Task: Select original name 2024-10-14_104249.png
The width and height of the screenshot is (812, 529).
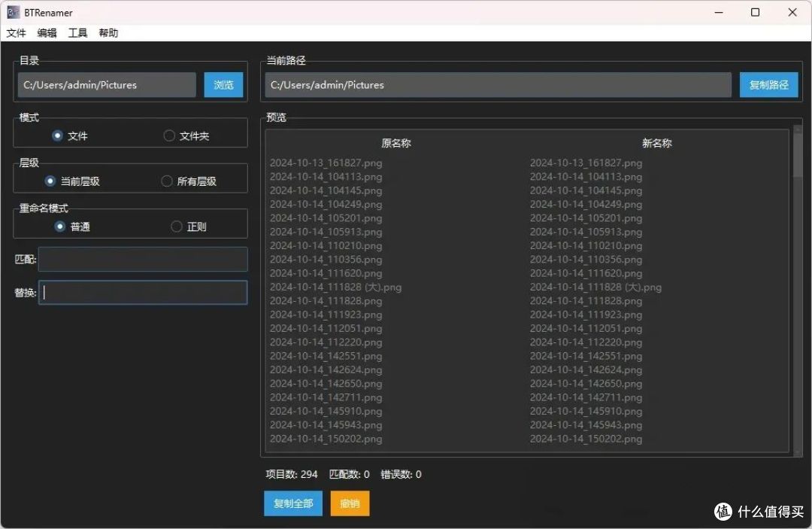Action: tap(326, 204)
